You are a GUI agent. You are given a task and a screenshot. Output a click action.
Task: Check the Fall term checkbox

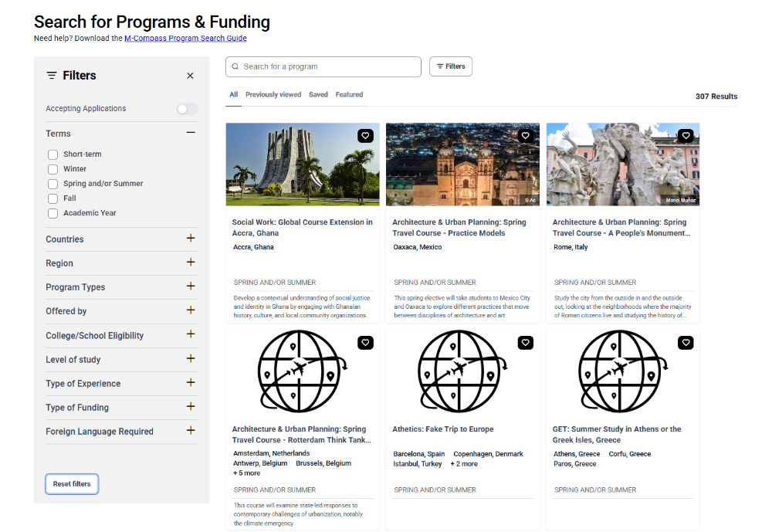tap(52, 198)
